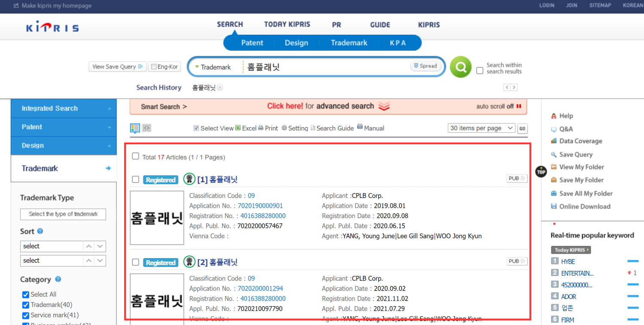
Task: Click the PUB button for result [1]
Action: [x=517, y=179]
